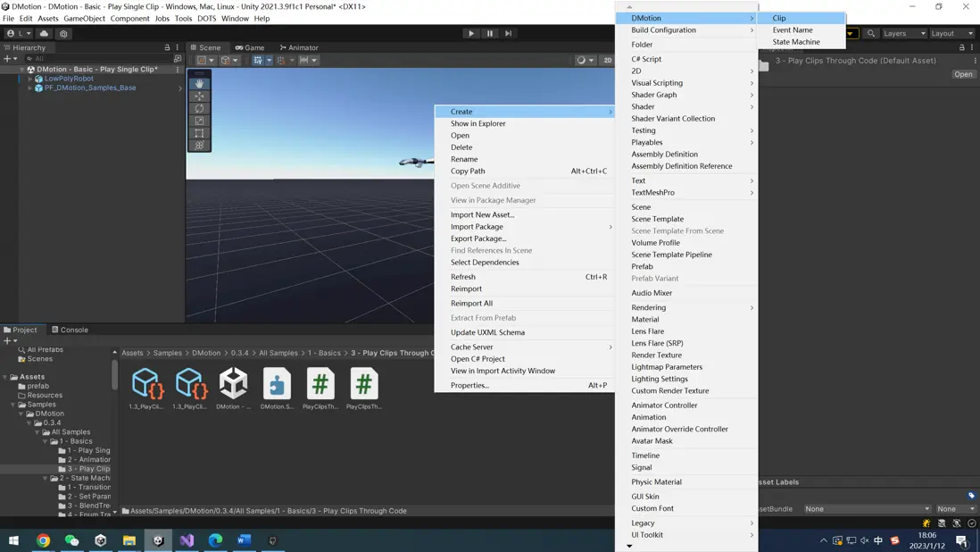The width and height of the screenshot is (980, 552).
Task: Click the Open button in Inspector
Action: 963,74
